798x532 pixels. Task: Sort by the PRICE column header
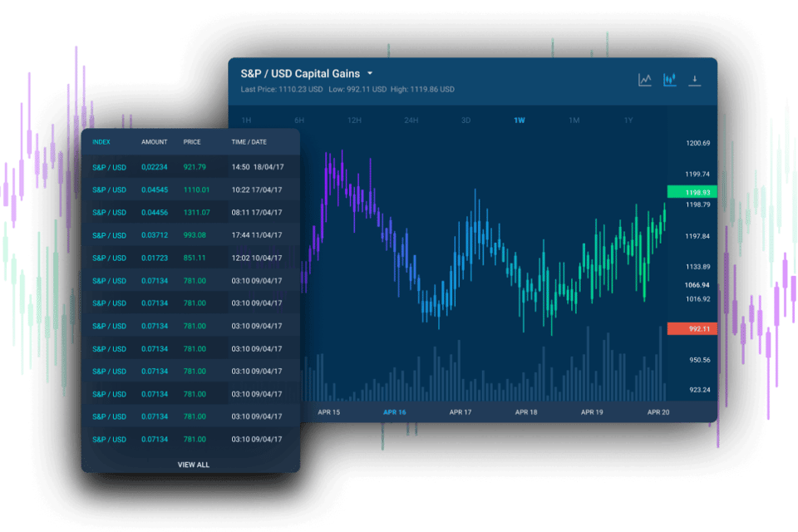192,142
